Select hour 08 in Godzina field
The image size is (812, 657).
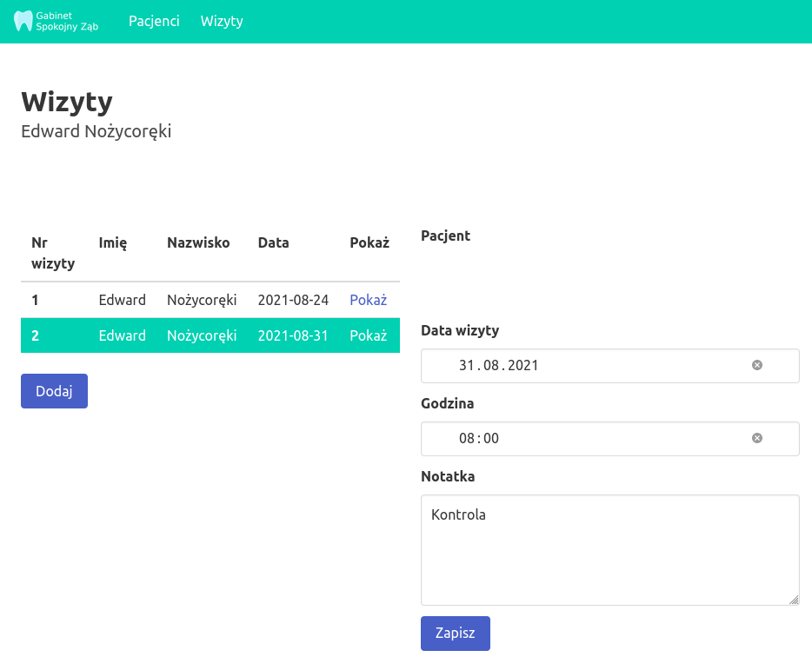(467, 439)
